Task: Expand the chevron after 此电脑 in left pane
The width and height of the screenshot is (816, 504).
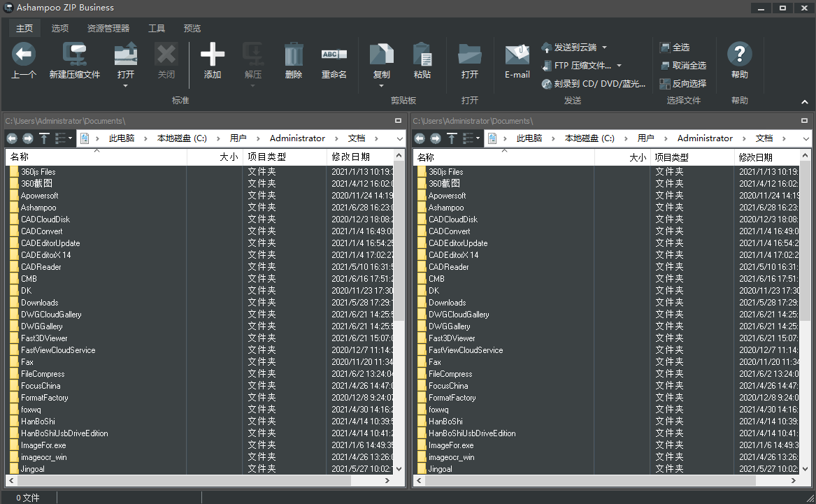Action: pyautogui.click(x=145, y=138)
